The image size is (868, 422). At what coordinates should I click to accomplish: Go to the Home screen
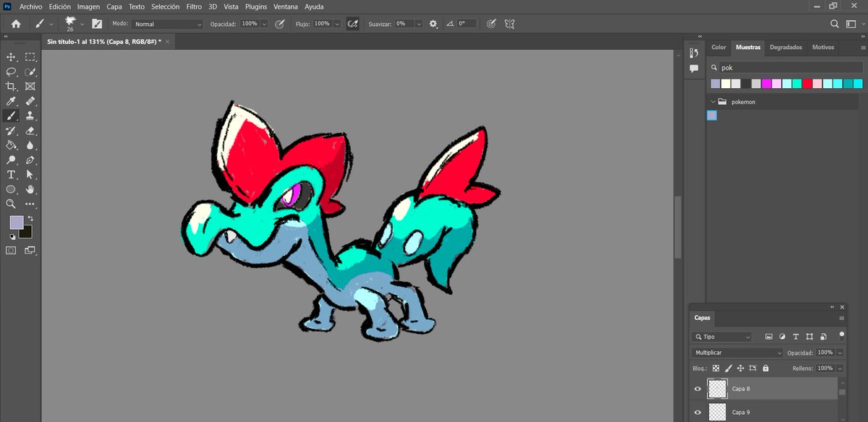click(x=16, y=24)
